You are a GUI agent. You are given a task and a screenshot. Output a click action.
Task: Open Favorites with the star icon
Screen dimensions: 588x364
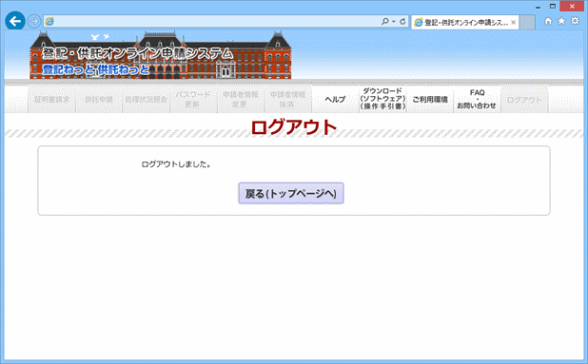click(x=561, y=21)
